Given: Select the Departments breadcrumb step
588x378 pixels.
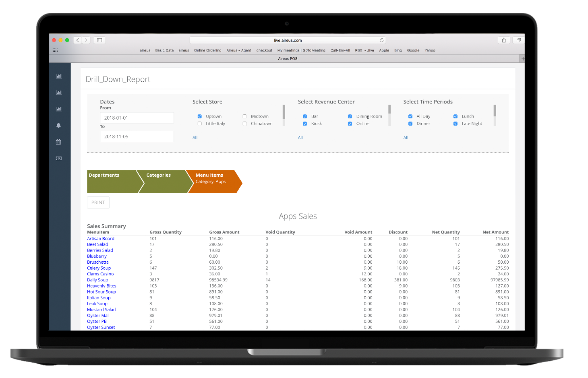Looking at the screenshot, I should click(115, 182).
